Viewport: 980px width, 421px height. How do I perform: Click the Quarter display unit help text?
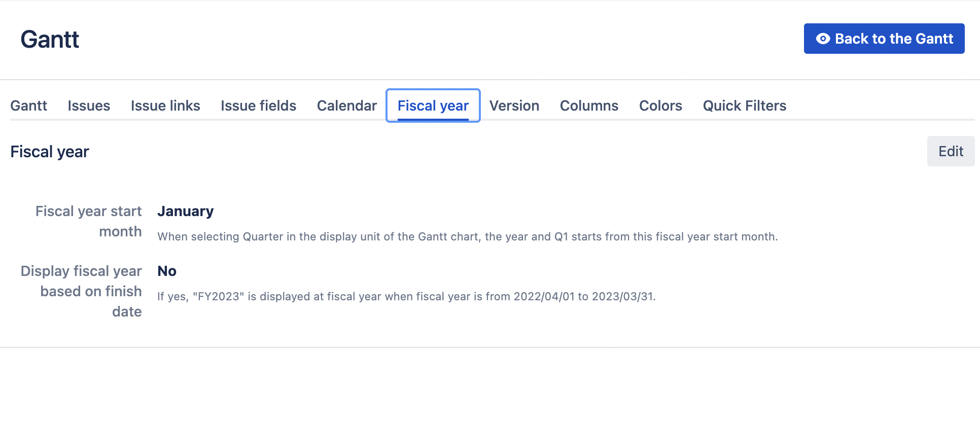click(x=467, y=236)
